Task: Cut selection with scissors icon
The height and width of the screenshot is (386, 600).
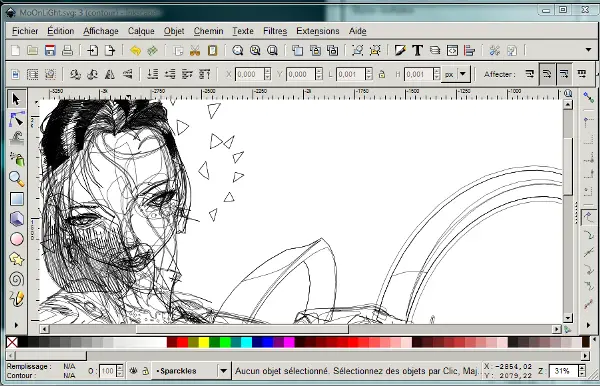Action: coord(195,50)
